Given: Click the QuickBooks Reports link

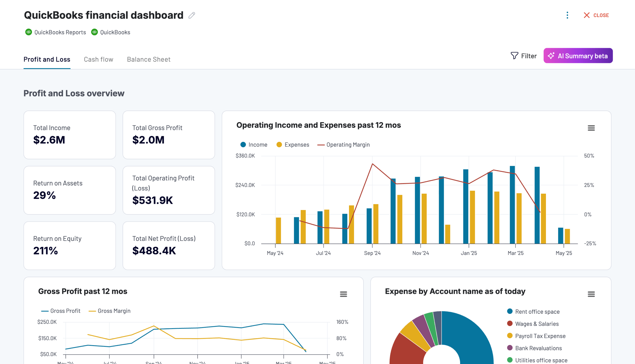Looking at the screenshot, I should pyautogui.click(x=60, y=32).
